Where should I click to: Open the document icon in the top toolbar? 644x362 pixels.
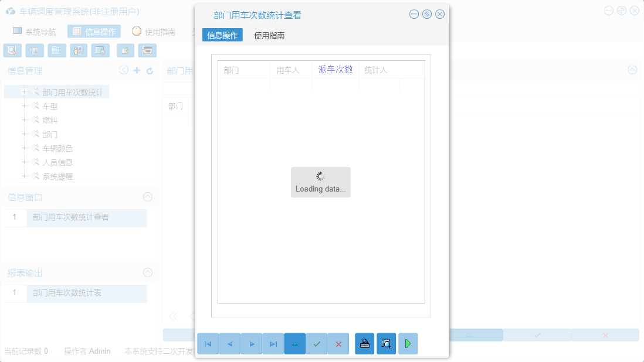point(56,50)
